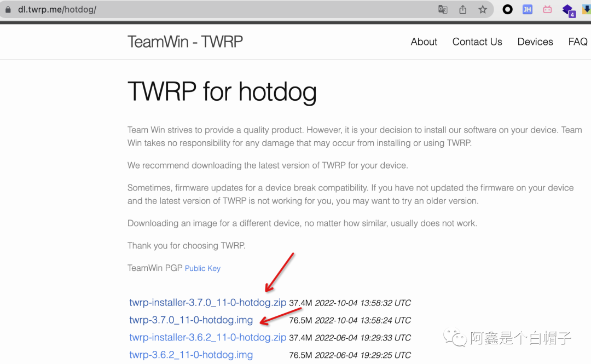Download twrp-3.7.0_11-0-hotdog.img
Screen dimensions: 591x364
click(x=191, y=320)
